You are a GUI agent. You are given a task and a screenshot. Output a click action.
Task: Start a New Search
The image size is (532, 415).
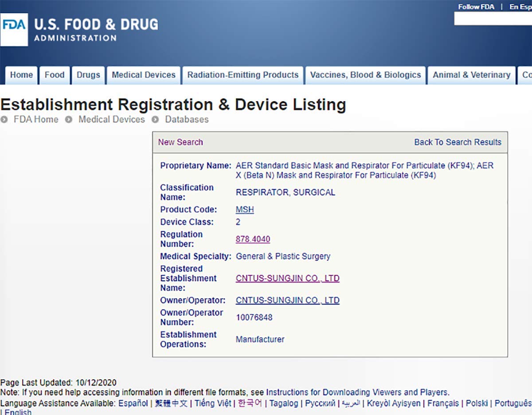click(180, 142)
